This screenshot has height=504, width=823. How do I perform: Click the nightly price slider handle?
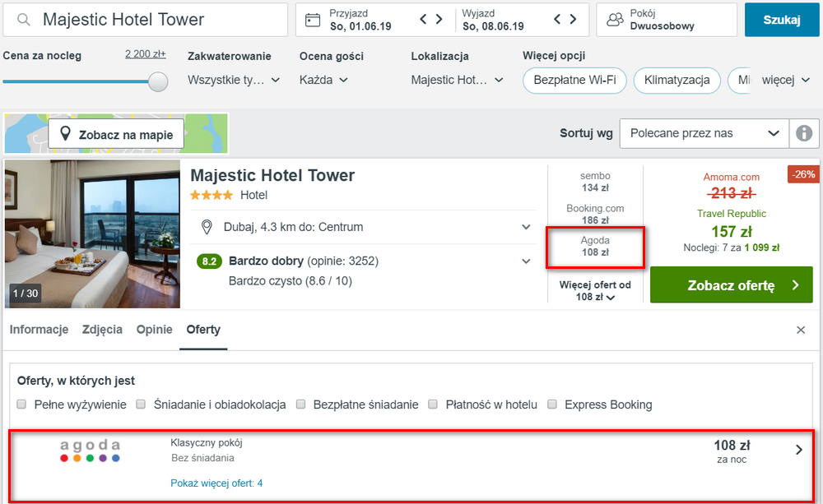coord(157,82)
